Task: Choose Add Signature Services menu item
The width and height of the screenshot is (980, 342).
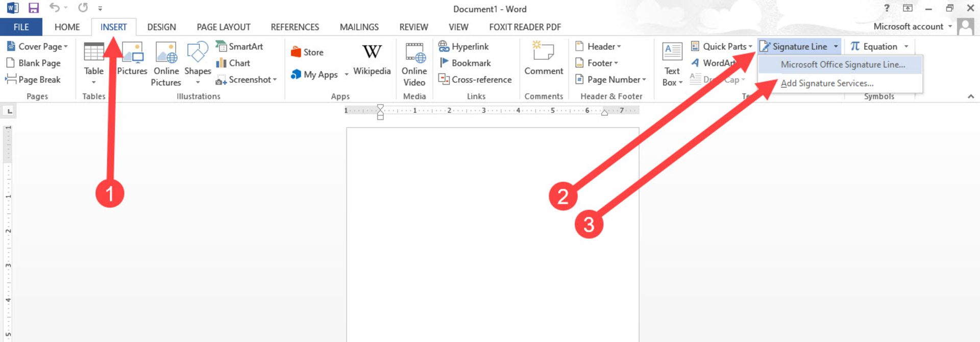Action: coord(840,83)
